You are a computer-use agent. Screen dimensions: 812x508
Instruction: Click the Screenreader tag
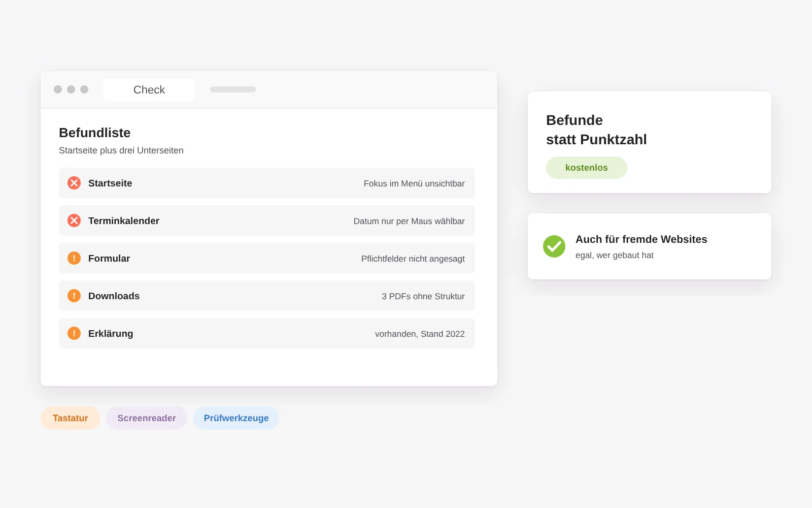[147, 418]
